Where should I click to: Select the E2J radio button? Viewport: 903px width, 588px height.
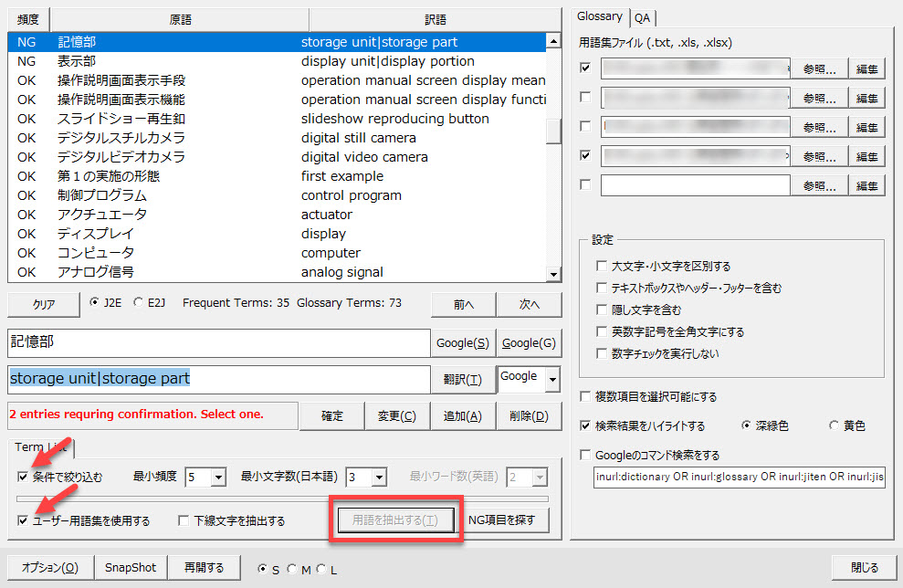coord(139,303)
